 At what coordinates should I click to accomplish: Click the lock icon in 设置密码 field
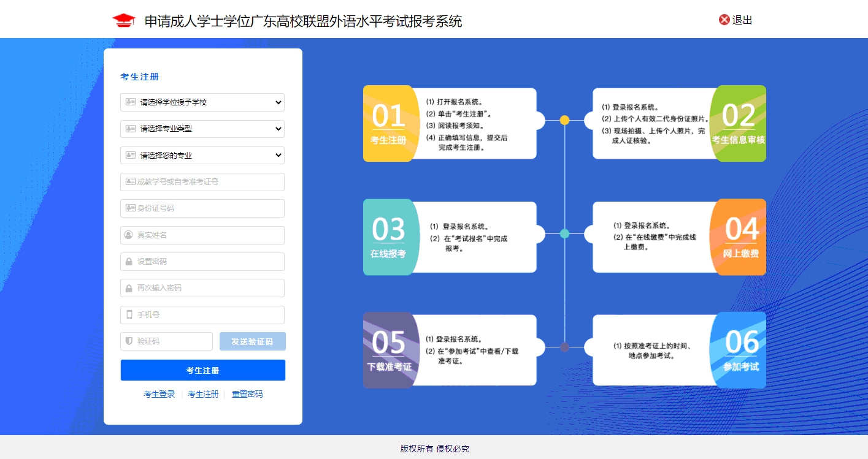(129, 262)
